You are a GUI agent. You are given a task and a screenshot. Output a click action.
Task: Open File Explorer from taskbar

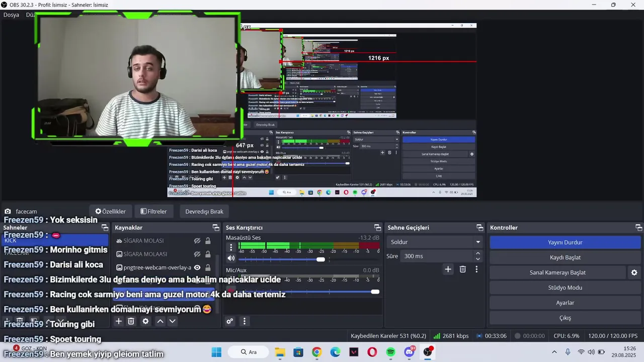pos(280,352)
